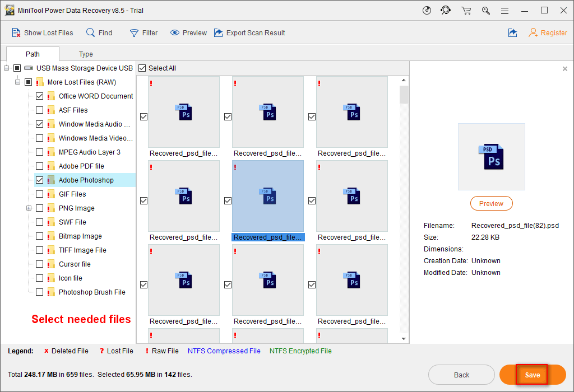The width and height of the screenshot is (574, 392).
Task: Toggle the Select All checkbox
Action: coord(142,68)
